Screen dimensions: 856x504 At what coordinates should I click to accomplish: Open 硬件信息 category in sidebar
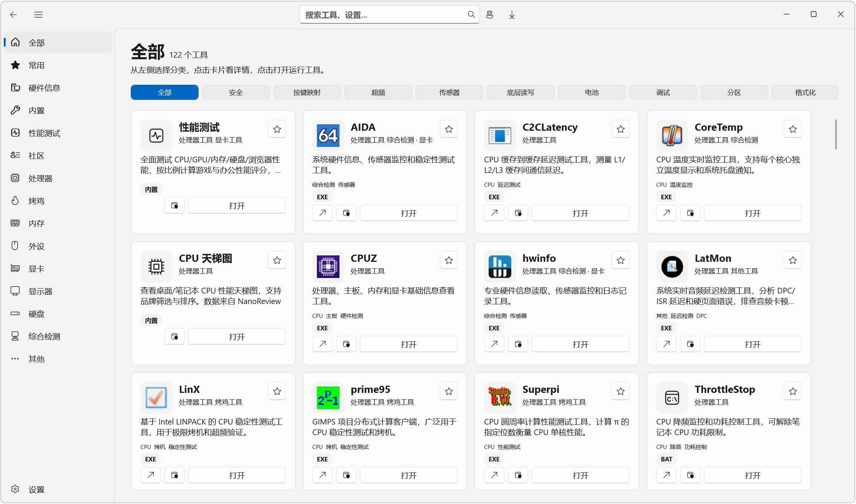tap(58, 88)
